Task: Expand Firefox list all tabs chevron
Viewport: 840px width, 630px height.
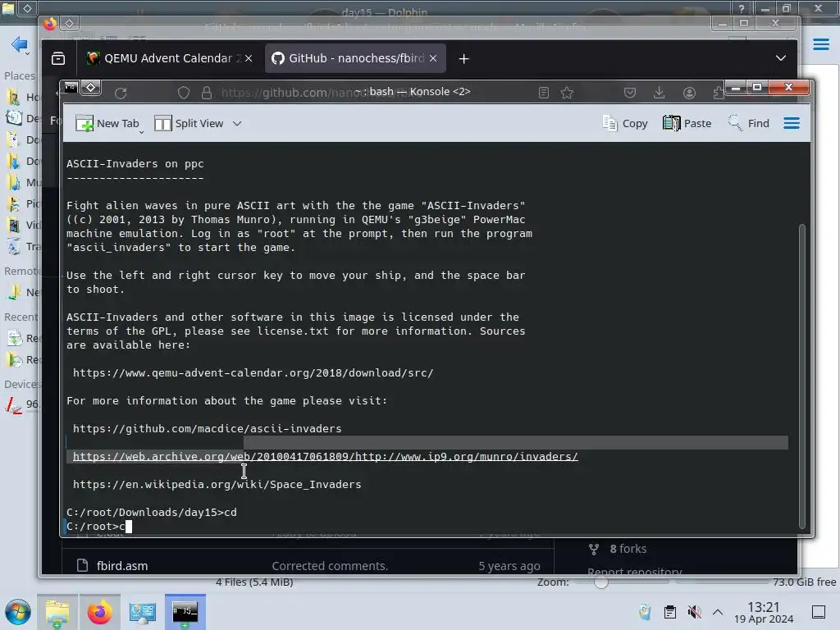Action: pyautogui.click(x=781, y=58)
